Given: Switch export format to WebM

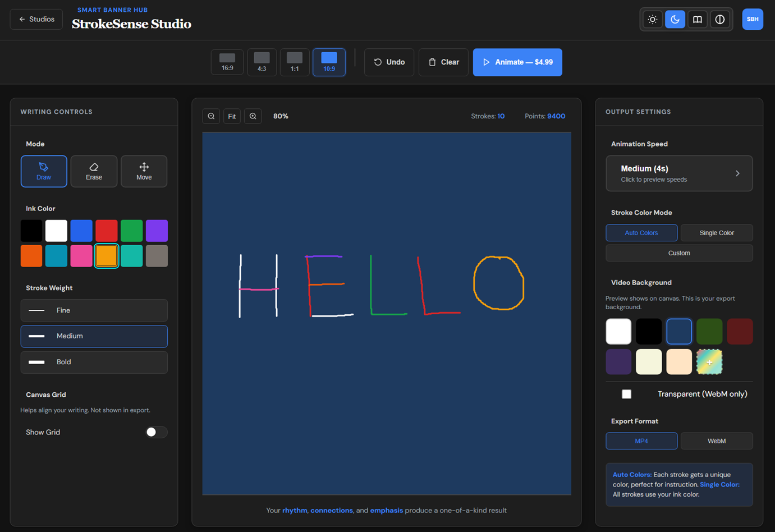Looking at the screenshot, I should 716,441.
